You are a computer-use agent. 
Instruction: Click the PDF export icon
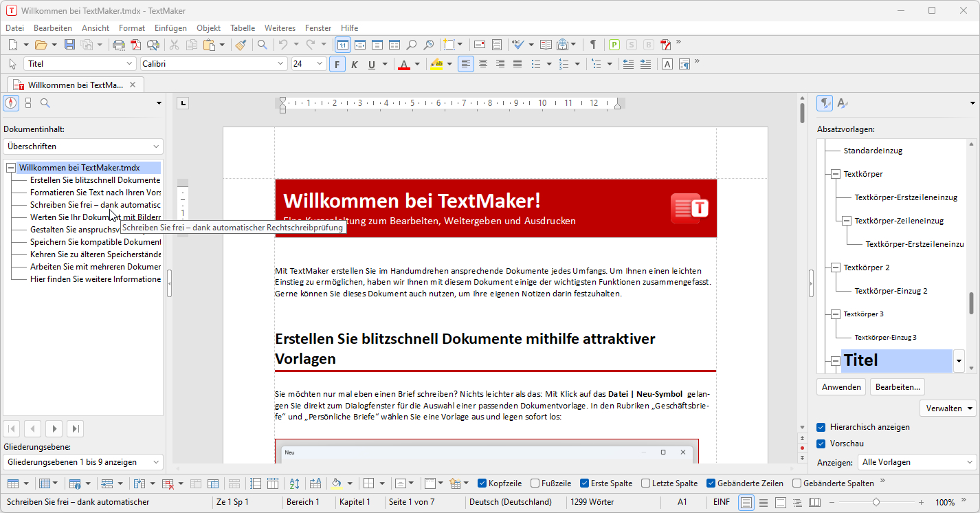136,45
